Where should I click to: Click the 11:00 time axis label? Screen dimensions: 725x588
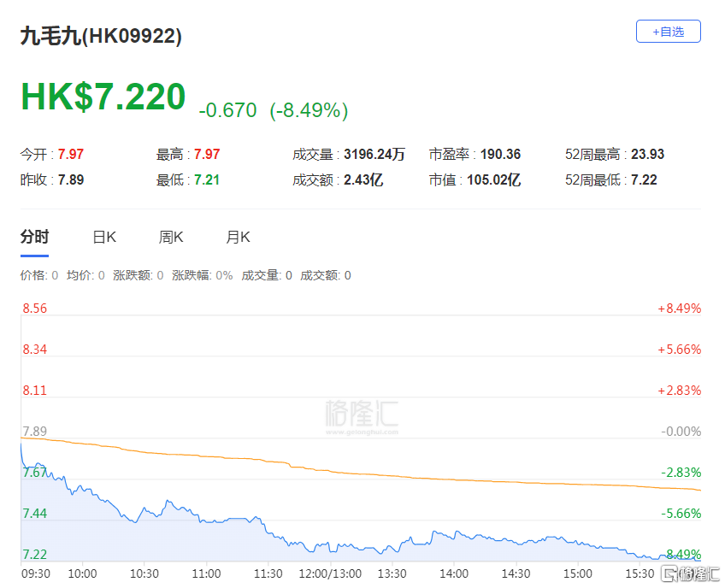[206, 573]
